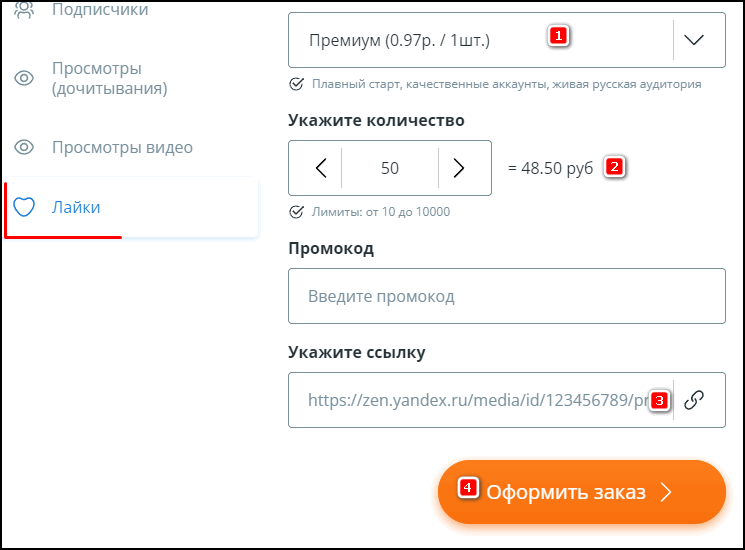Select the Лайки sidebar item
The width and height of the screenshot is (745, 550).
coord(76,208)
